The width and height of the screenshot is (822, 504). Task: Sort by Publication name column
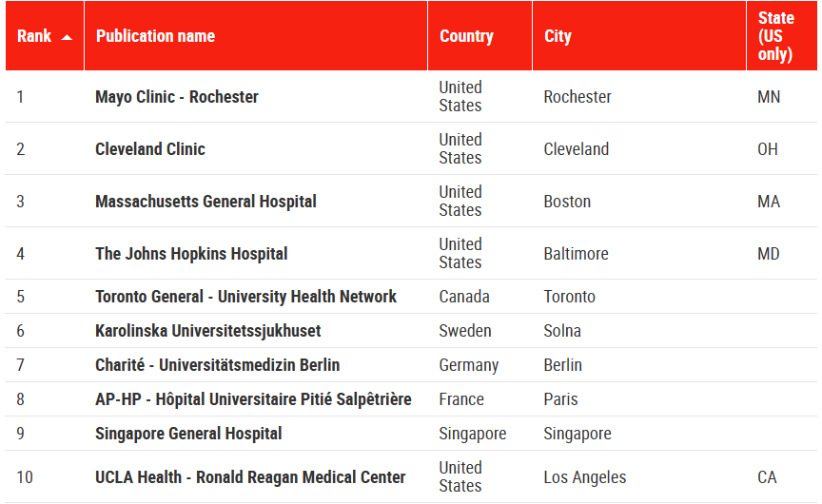(155, 36)
